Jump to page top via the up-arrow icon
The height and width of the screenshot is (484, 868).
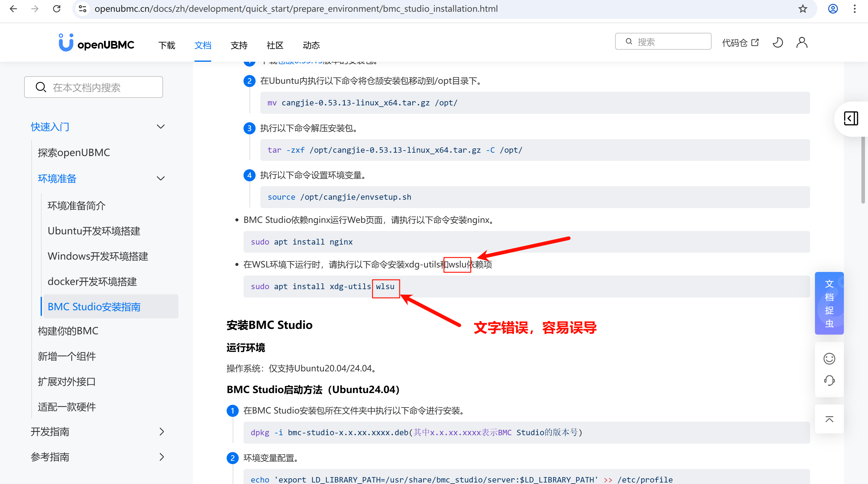829,419
